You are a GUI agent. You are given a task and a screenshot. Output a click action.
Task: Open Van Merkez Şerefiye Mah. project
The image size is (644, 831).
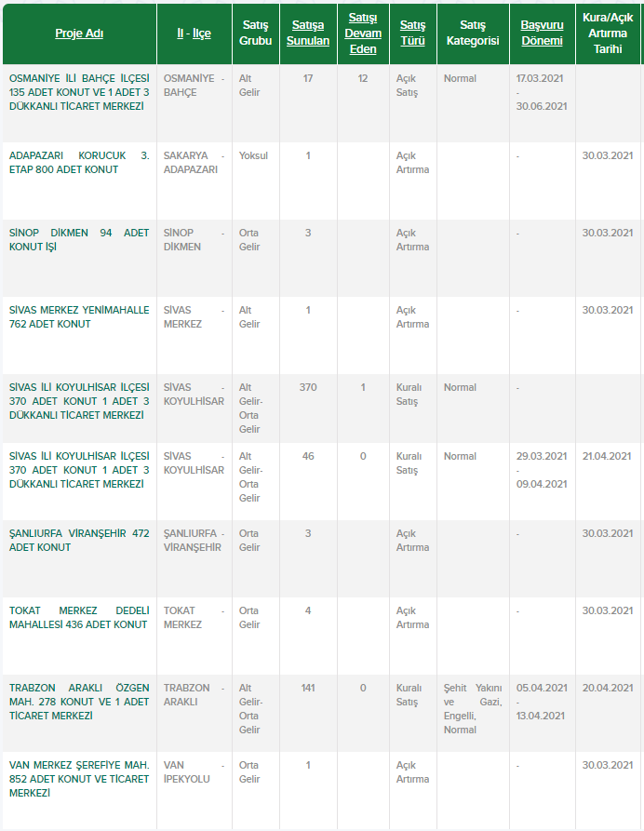78,779
